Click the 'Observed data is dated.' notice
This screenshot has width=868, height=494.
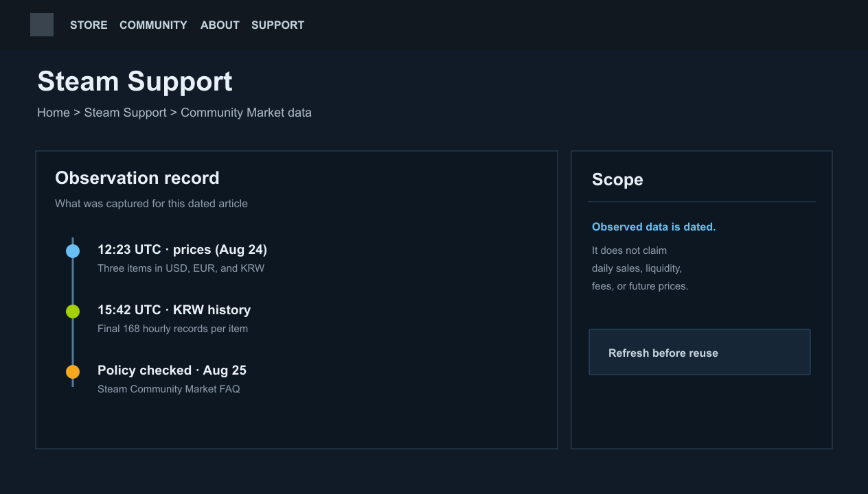pos(654,227)
